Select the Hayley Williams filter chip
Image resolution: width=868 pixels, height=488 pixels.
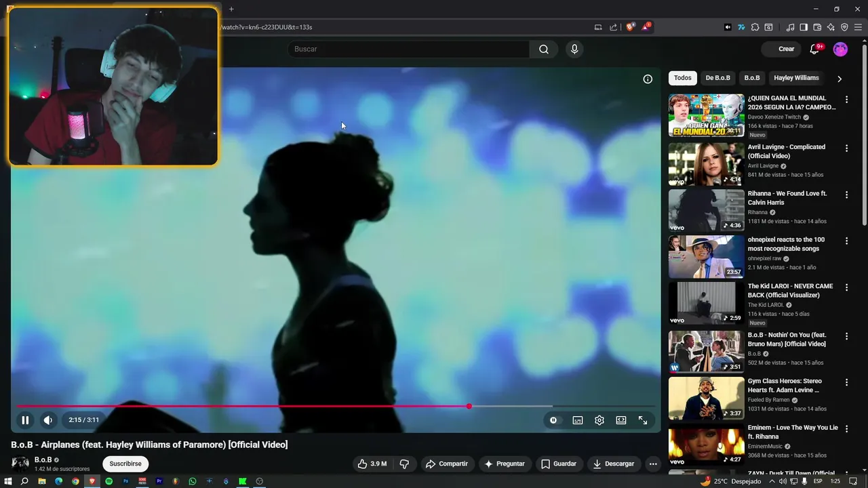(796, 78)
